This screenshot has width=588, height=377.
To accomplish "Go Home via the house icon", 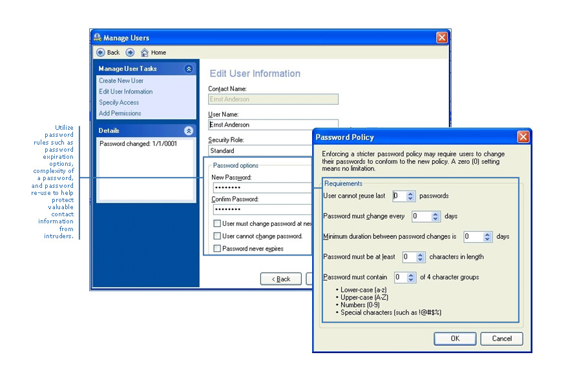I will [x=144, y=52].
